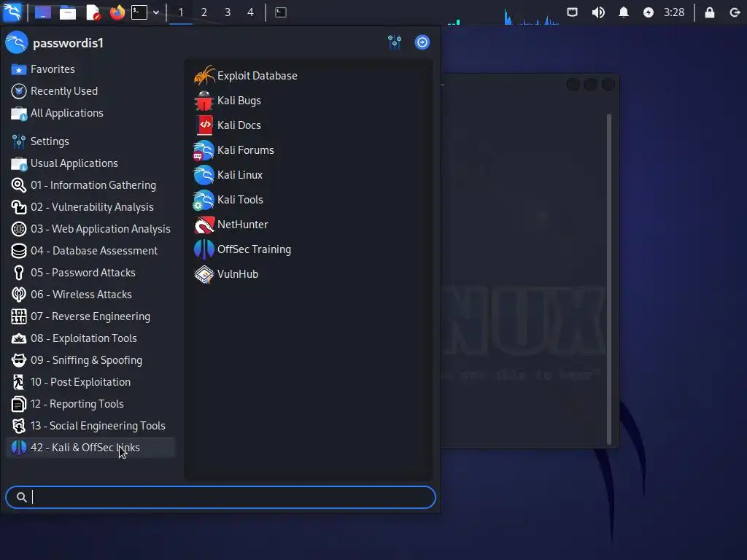Select 13 - Social Engineering Tools category
This screenshot has height=560, width=747.
(90, 426)
